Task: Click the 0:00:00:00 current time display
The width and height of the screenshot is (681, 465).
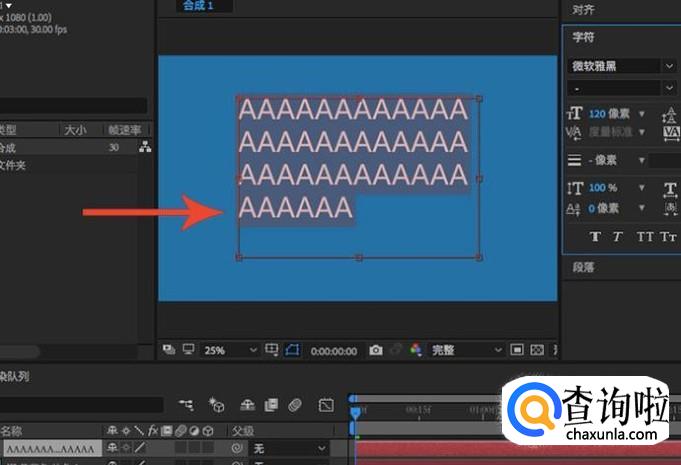Action: click(334, 350)
